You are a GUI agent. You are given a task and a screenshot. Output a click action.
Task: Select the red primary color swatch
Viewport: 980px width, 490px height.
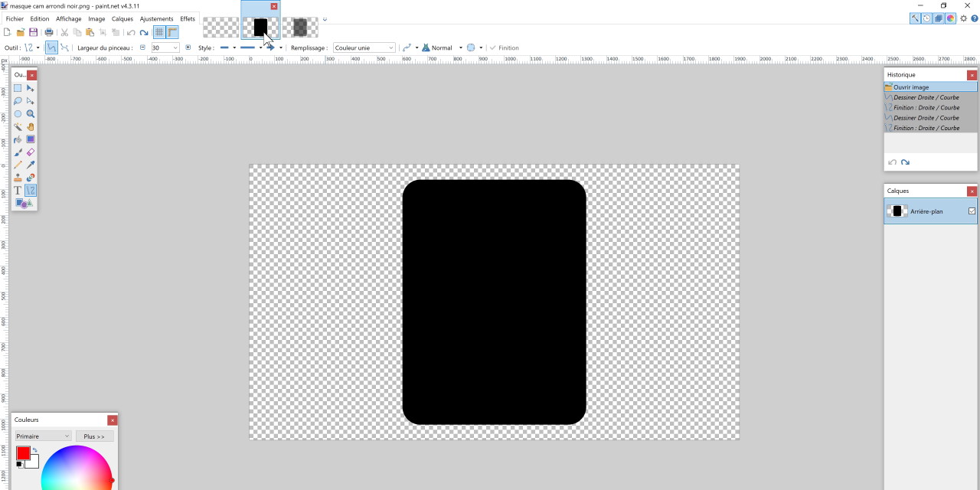tap(23, 453)
